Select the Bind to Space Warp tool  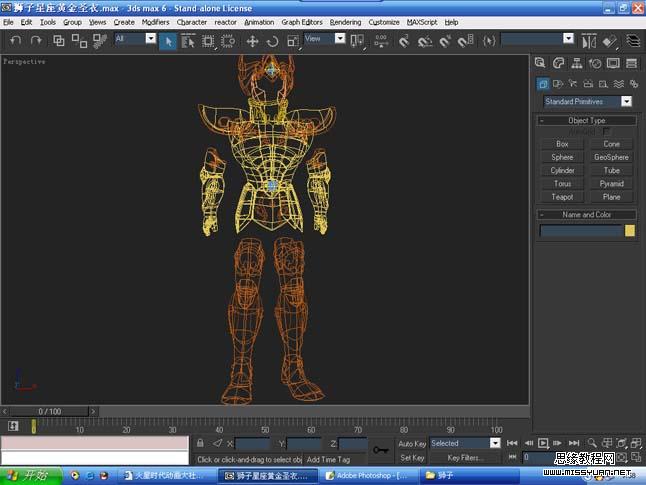99,40
